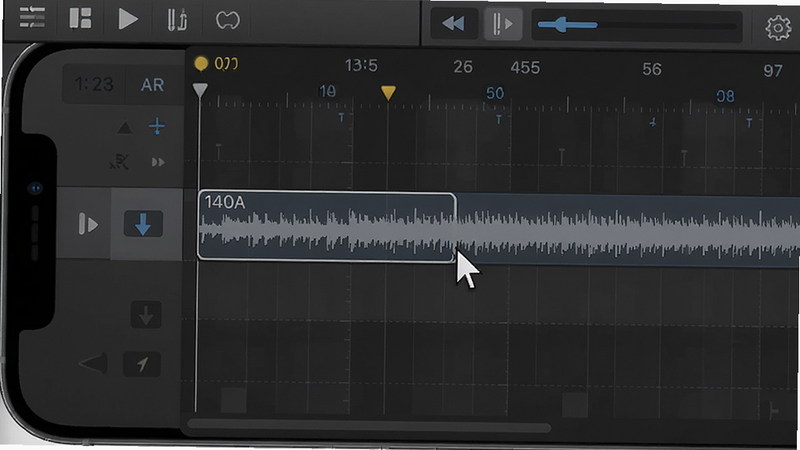Click the blue ruler number 50
800x450 pixels.
[x=495, y=93]
